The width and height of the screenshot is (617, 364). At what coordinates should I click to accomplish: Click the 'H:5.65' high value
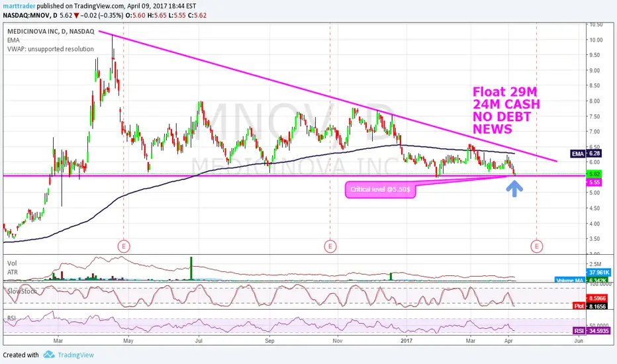157,15
